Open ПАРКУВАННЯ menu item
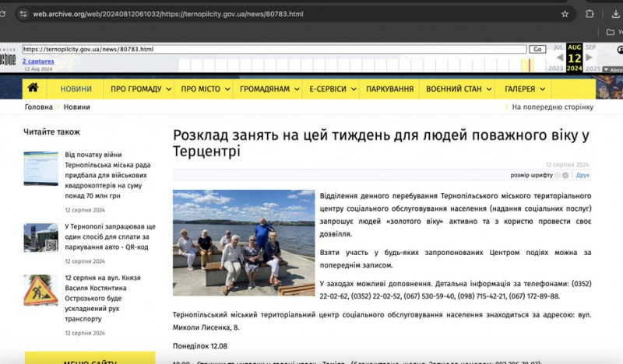 pyautogui.click(x=390, y=89)
